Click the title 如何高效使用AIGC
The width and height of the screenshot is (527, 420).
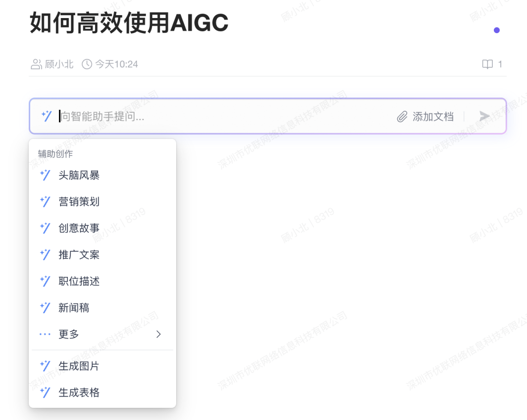pos(129,22)
